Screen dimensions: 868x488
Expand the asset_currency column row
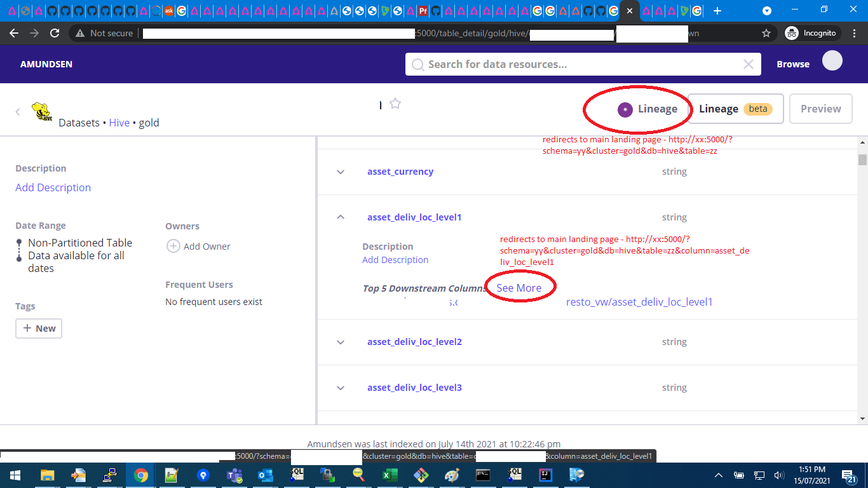[340, 172]
